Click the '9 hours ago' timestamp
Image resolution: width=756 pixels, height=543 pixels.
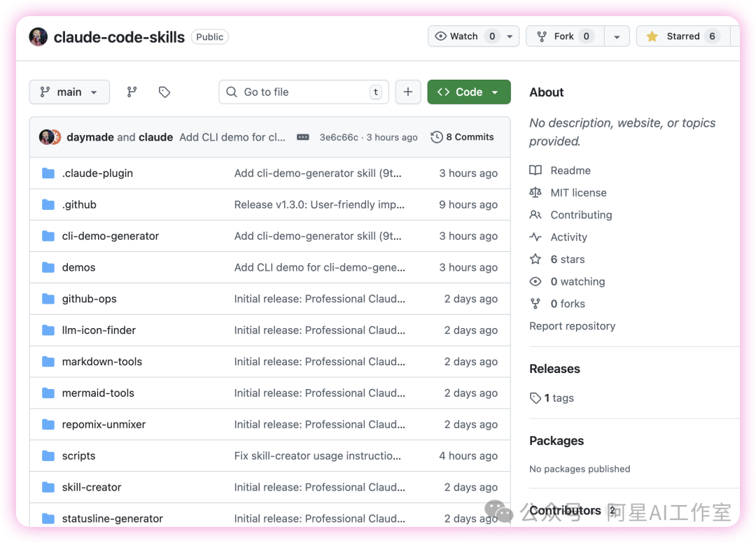[468, 205]
